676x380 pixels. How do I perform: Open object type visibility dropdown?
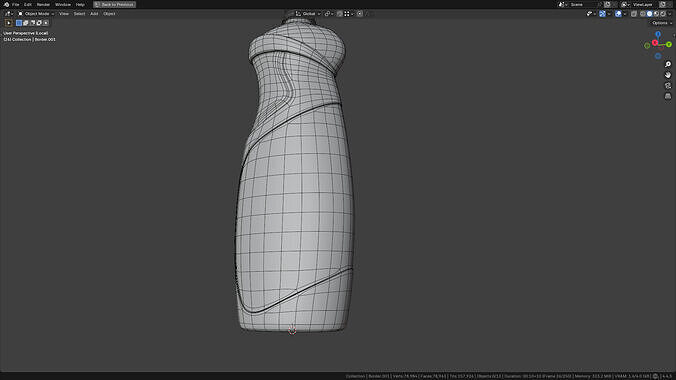pyautogui.click(x=590, y=14)
